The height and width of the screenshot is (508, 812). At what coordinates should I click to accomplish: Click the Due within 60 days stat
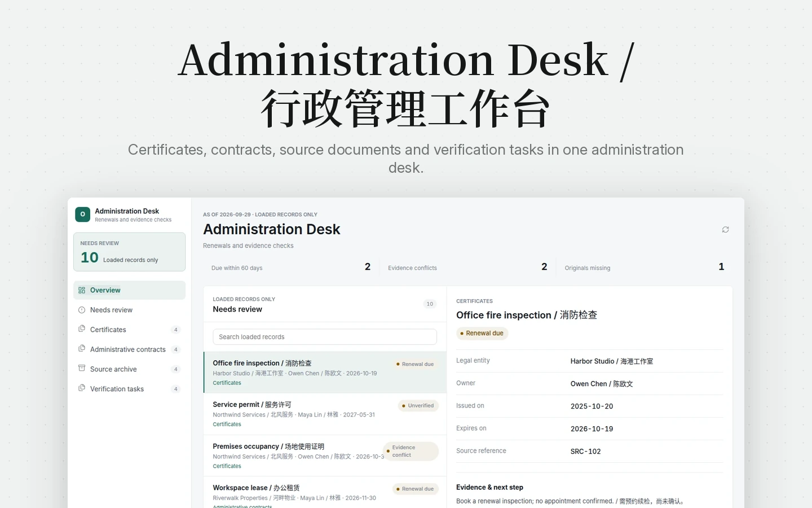(x=291, y=267)
